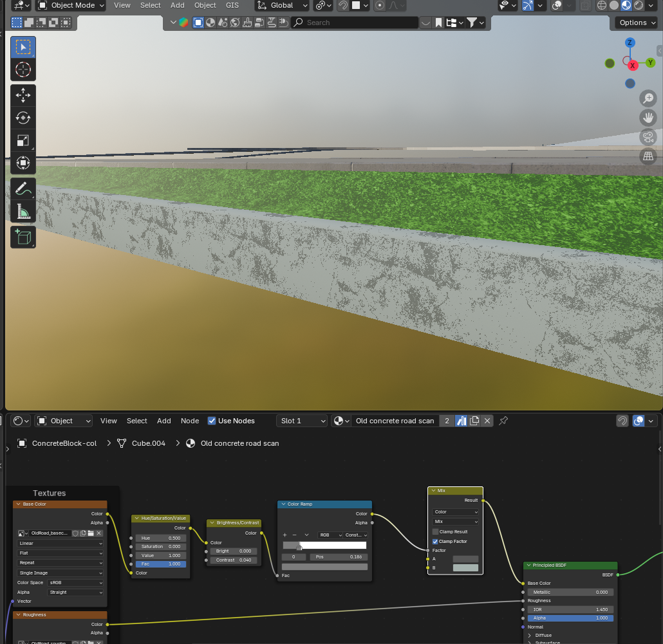The width and height of the screenshot is (663, 644).
Task: Click the Hue value field
Action: coord(161,538)
